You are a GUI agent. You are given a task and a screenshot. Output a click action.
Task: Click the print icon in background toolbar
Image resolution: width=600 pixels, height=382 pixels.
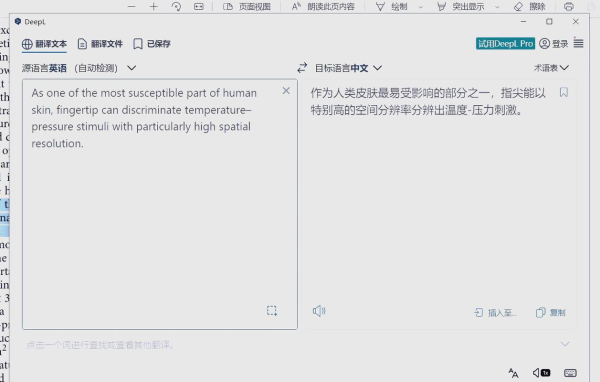coord(569,7)
